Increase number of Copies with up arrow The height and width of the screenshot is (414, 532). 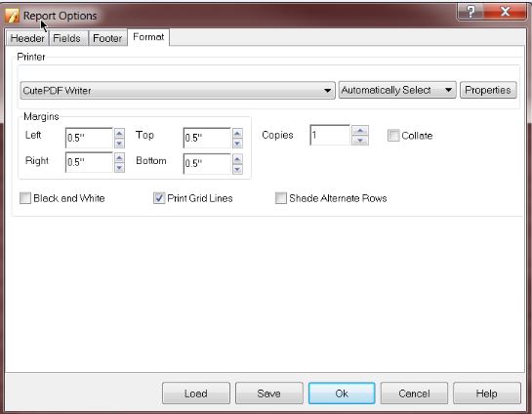click(360, 130)
